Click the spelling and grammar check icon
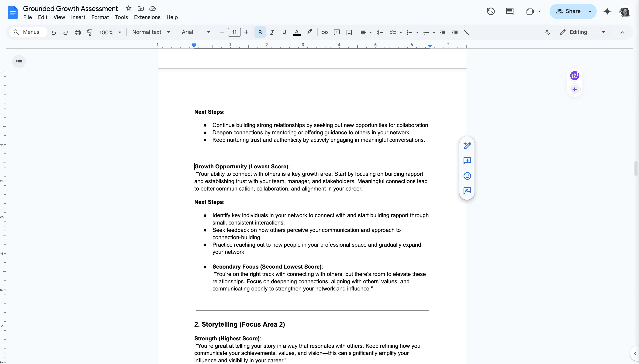 pos(547,32)
